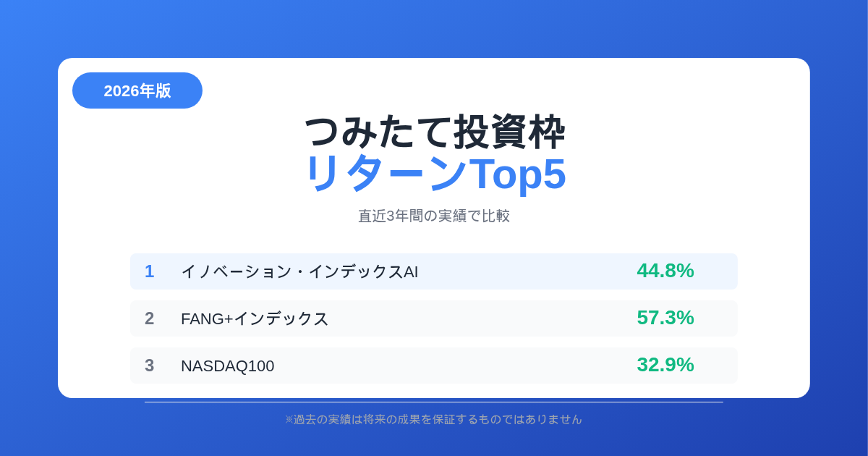Open the NASDAQ100 fund name
This screenshot has height=456, width=868.
coord(227,366)
